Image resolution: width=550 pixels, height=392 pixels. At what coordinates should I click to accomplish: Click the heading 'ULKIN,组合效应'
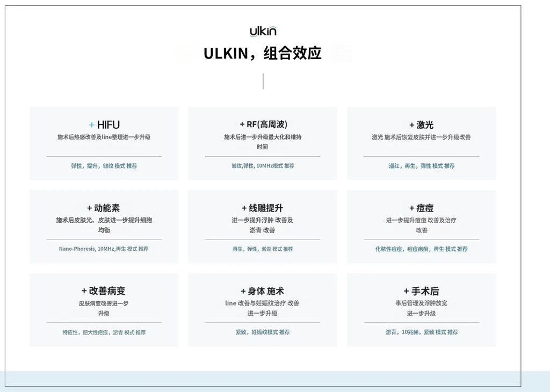coord(263,53)
